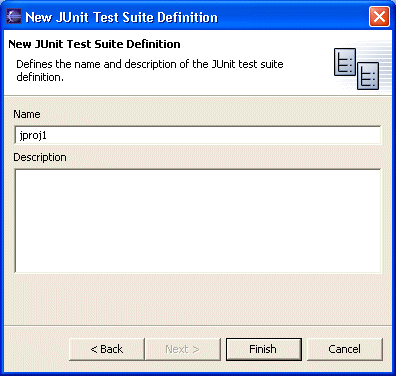Screen dimensions: 396x376
Task: Click the Name label
Action: pyautogui.click(x=27, y=114)
